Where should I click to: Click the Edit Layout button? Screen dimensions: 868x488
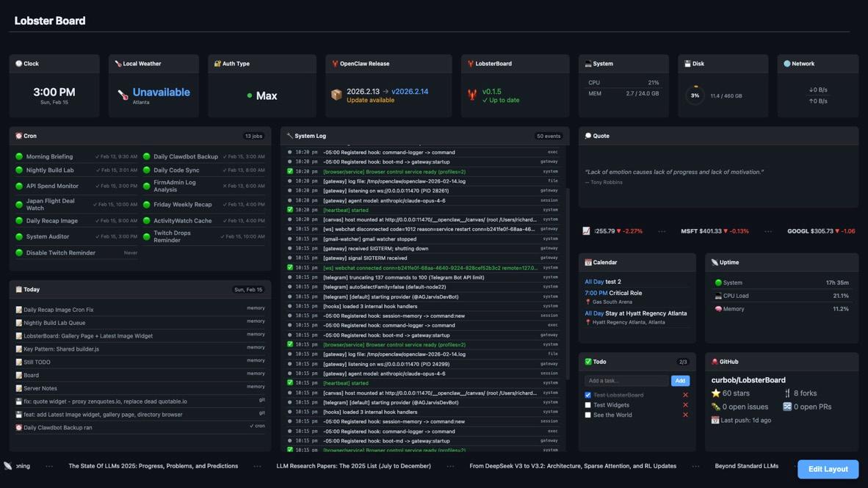tap(828, 469)
